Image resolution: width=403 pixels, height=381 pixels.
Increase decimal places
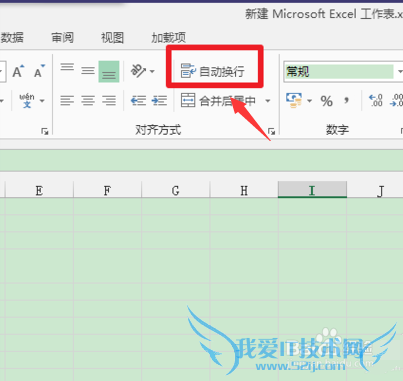[x=376, y=100]
